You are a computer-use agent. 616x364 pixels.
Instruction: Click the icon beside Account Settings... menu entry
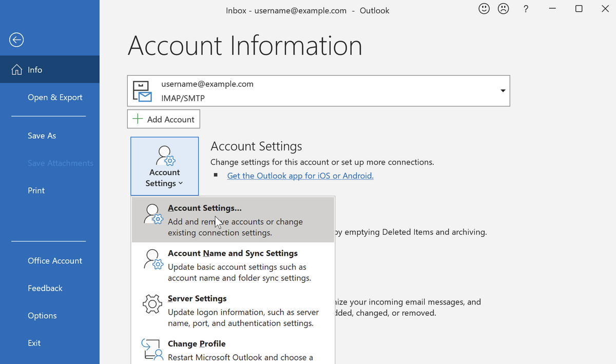[x=153, y=214]
